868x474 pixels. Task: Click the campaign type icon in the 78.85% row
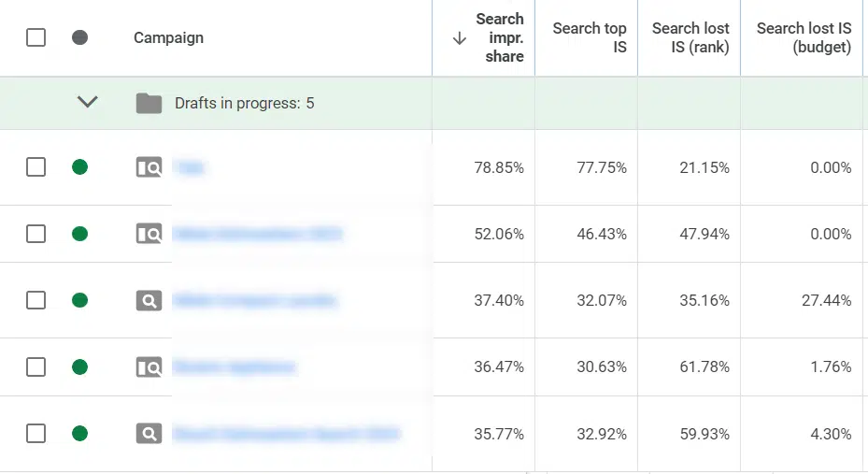pyautogui.click(x=149, y=167)
